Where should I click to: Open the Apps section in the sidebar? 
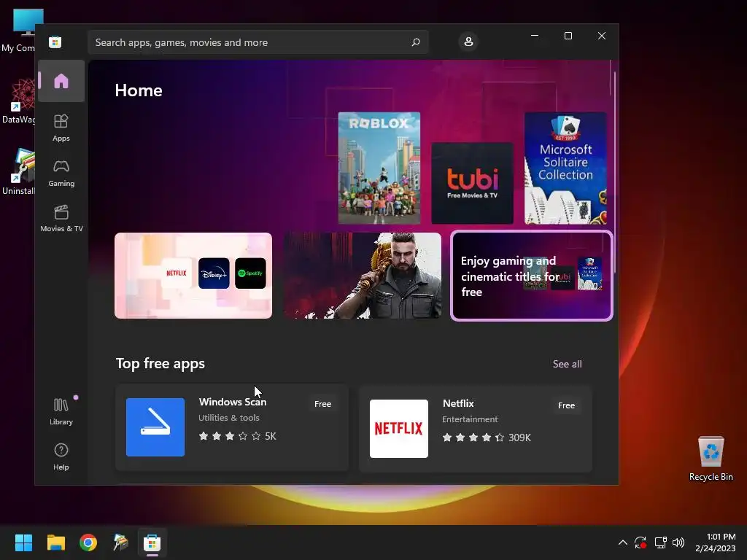point(61,128)
